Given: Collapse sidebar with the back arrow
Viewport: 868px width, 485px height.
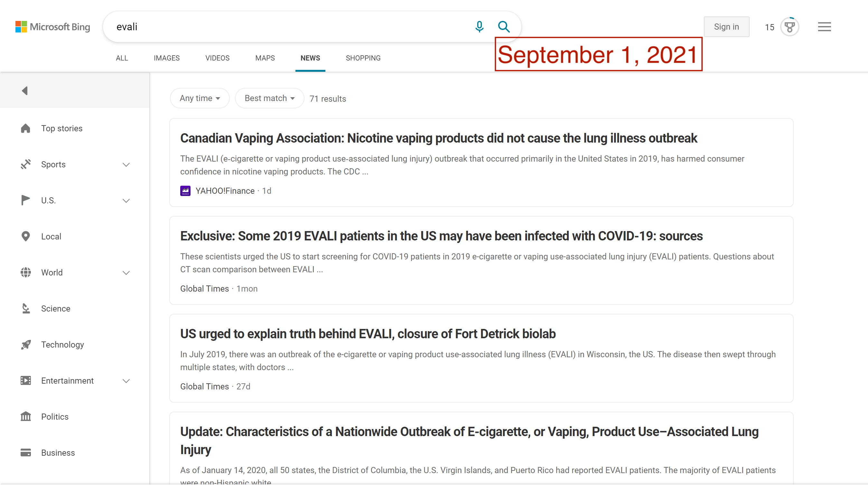Looking at the screenshot, I should [24, 91].
